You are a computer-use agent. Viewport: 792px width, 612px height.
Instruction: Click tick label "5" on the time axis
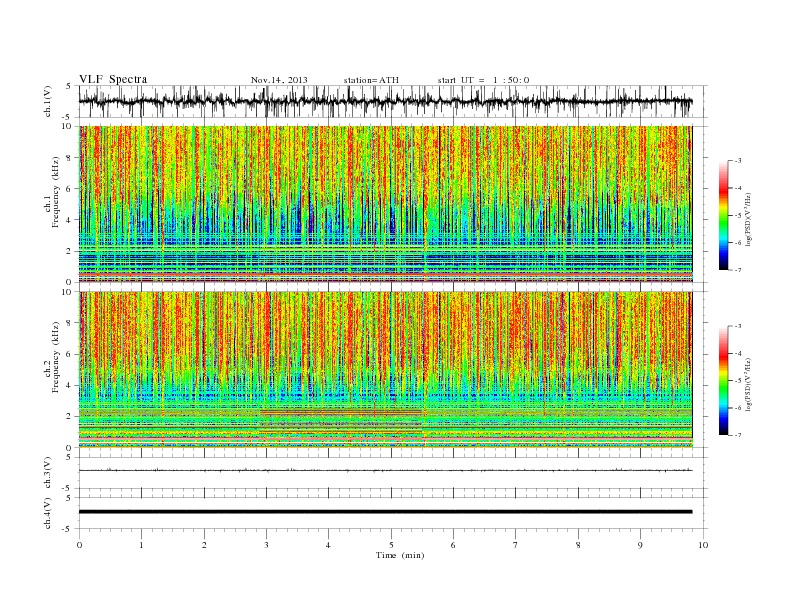[x=391, y=545]
